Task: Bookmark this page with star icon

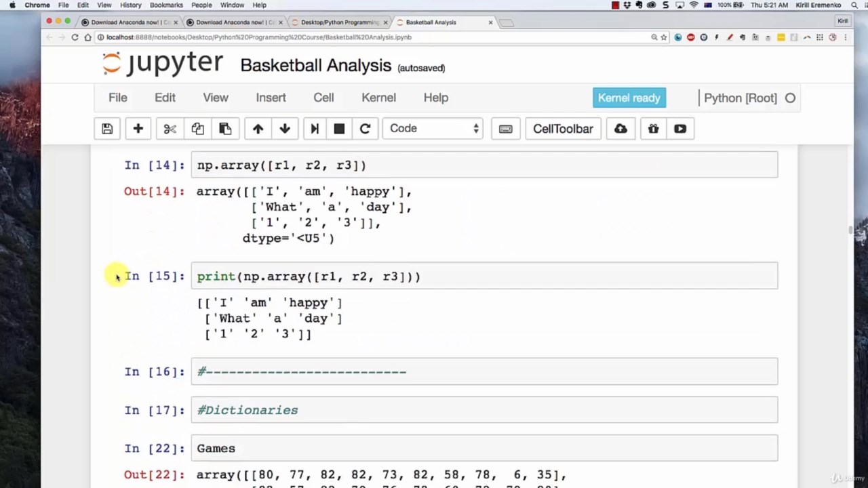Action: (664, 37)
